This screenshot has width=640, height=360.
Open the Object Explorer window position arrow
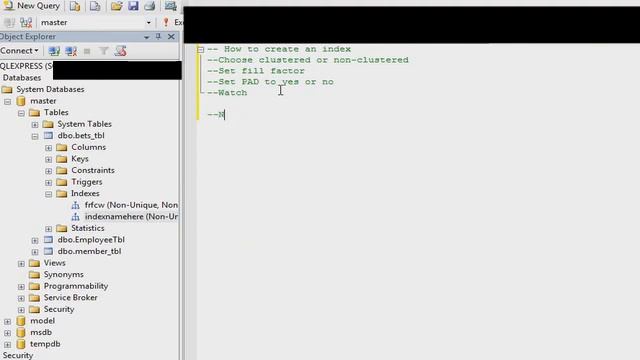[146, 37]
